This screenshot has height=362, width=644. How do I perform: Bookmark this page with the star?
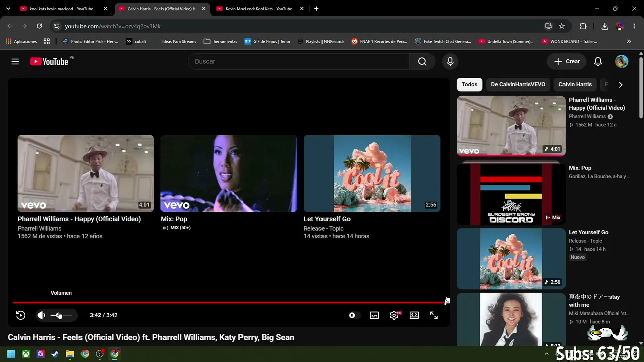(x=562, y=26)
